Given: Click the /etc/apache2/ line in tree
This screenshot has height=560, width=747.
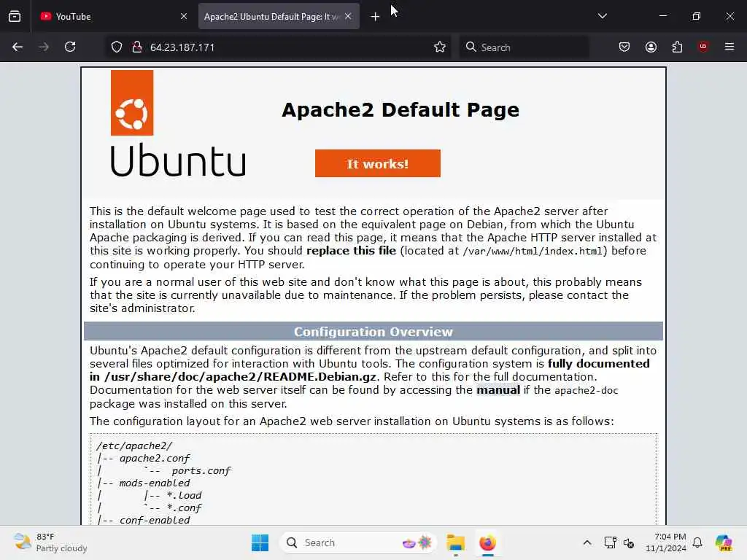Looking at the screenshot, I should coord(134,446).
